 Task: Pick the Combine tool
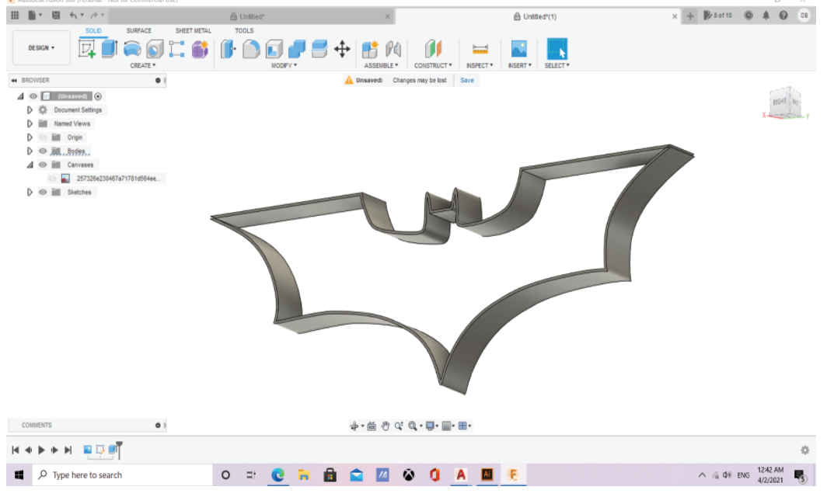point(297,49)
